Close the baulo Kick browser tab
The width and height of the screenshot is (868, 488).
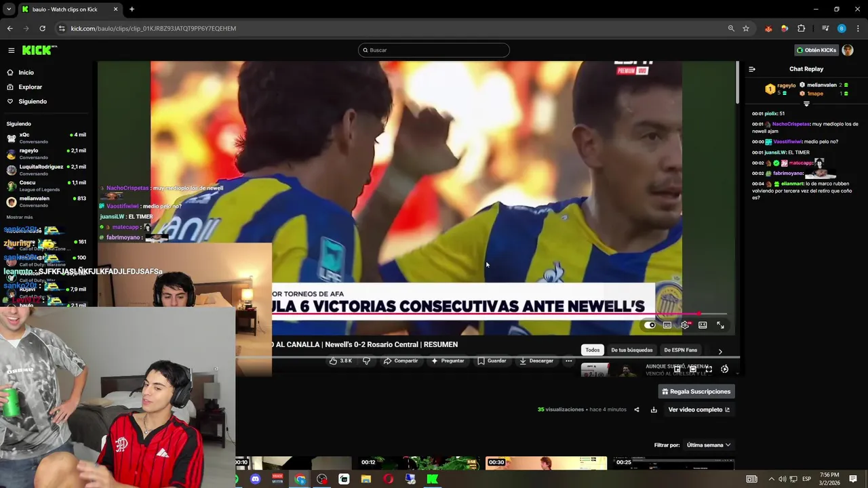click(x=115, y=9)
